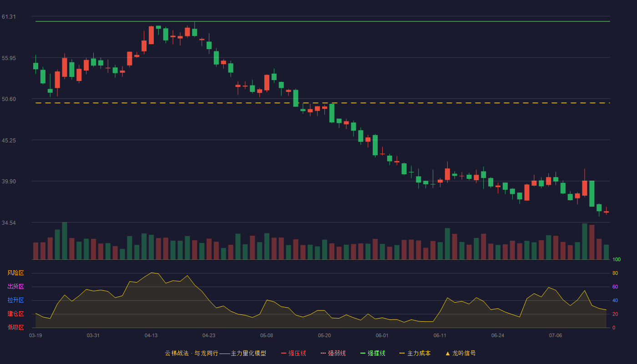Screen dimensions: 637x364
Task: Click the 07-06 date axis label
Action: [556, 335]
